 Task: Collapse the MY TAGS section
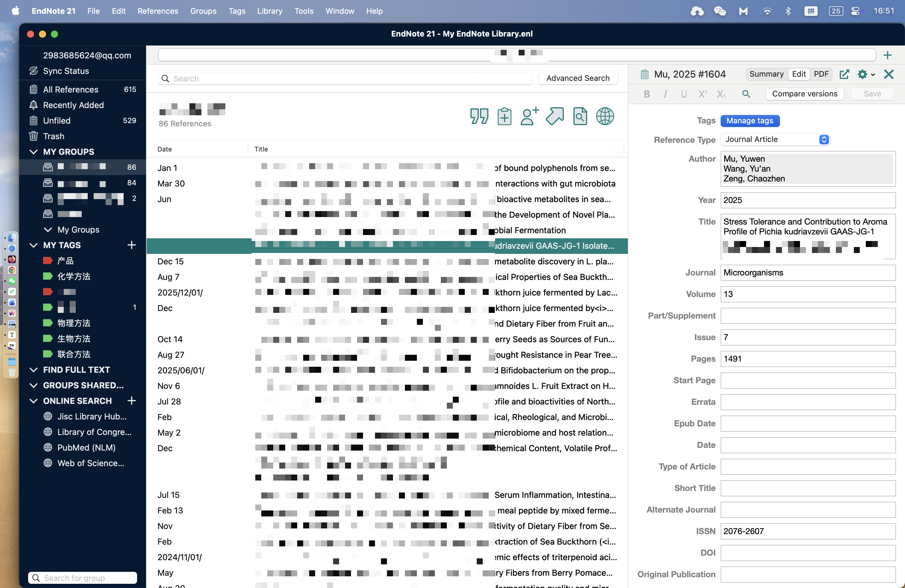click(x=34, y=245)
